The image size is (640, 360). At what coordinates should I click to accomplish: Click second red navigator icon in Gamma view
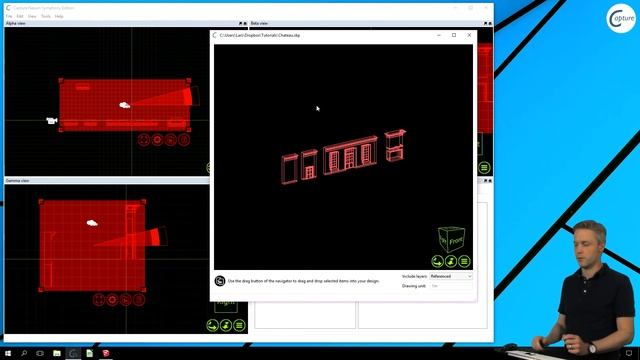point(112,300)
